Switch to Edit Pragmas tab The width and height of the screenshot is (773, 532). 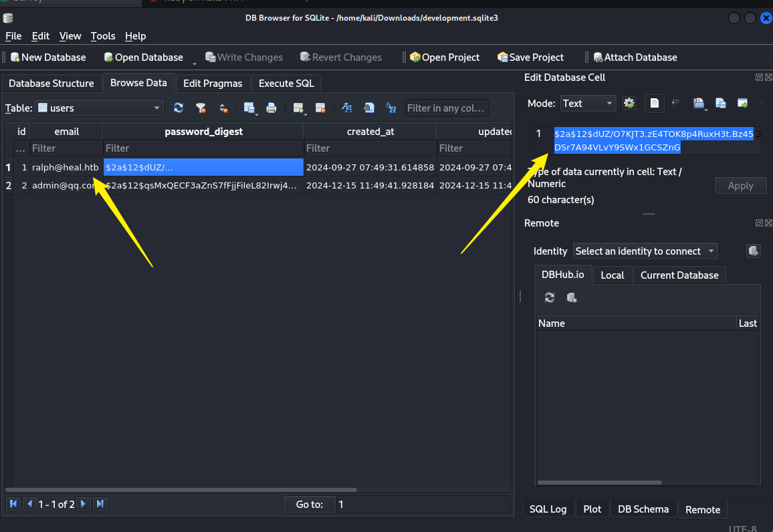click(x=213, y=84)
